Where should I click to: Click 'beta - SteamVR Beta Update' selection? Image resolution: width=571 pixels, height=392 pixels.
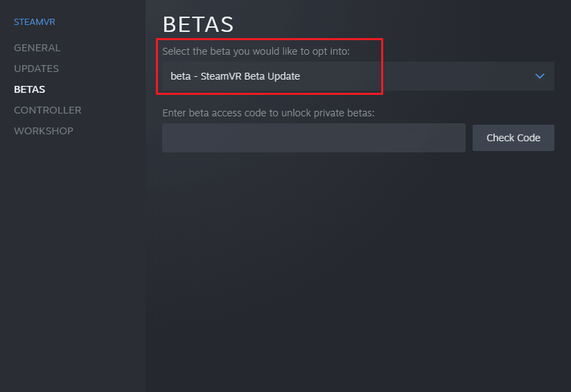pyautogui.click(x=235, y=76)
